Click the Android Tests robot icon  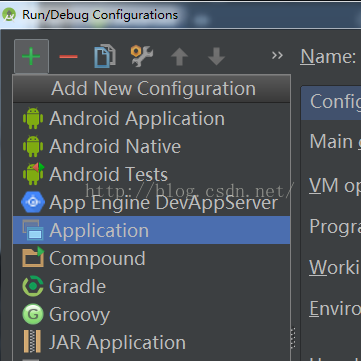(33, 174)
